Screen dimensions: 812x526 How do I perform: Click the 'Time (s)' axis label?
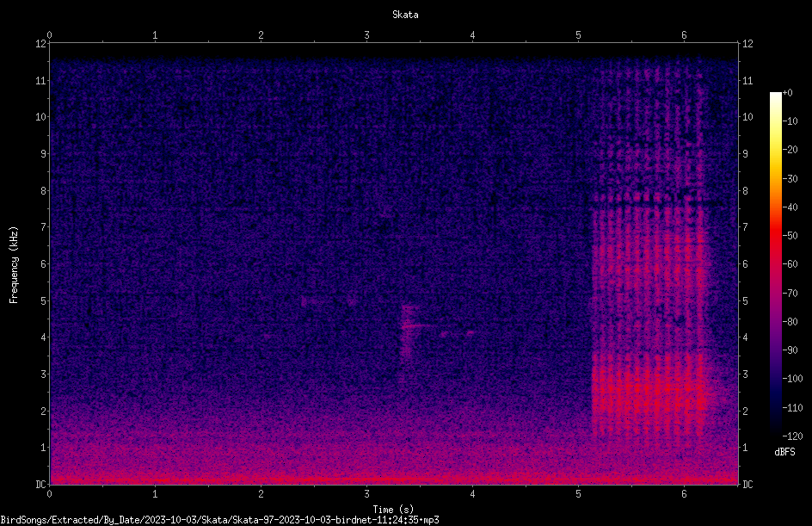[x=393, y=510]
